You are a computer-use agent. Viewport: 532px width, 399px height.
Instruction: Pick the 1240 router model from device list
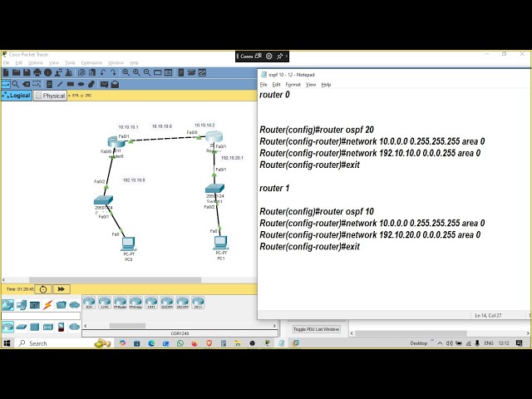105,303
